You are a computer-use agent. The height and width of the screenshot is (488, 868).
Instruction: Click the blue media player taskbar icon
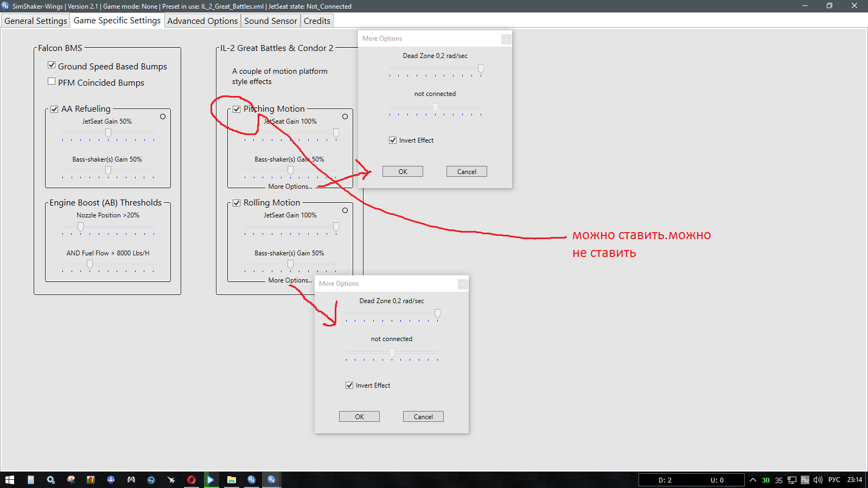tap(210, 480)
